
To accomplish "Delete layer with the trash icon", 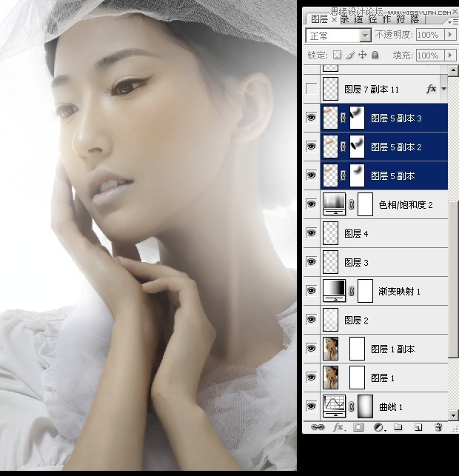I will pyautogui.click(x=438, y=427).
